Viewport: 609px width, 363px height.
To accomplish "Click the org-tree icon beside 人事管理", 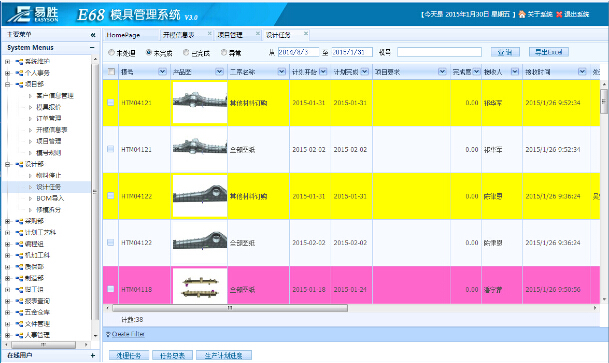I will 19,335.
